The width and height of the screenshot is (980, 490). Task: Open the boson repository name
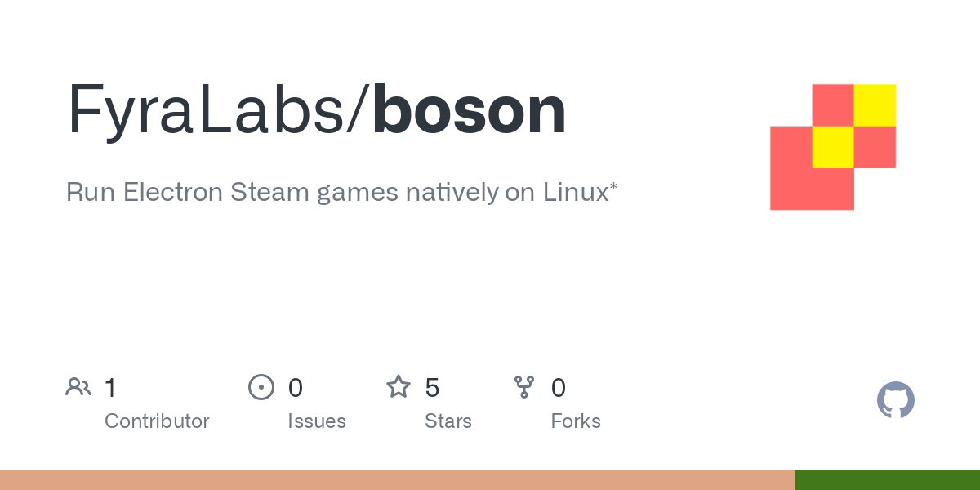point(470,111)
